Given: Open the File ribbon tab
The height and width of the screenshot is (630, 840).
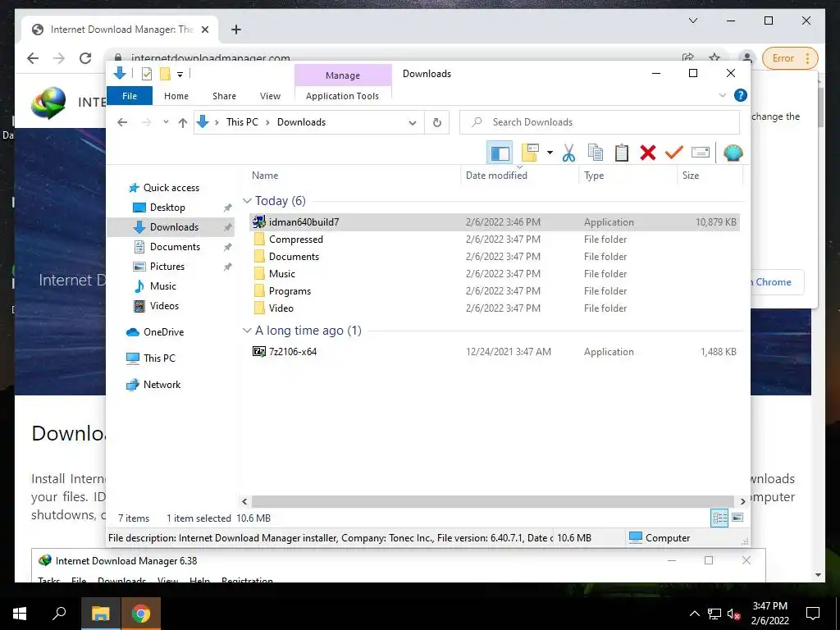Looking at the screenshot, I should pyautogui.click(x=130, y=96).
